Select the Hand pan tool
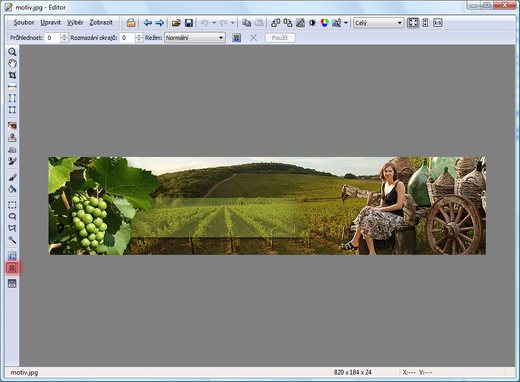Screen dimensions: 520x382 pos(12,63)
